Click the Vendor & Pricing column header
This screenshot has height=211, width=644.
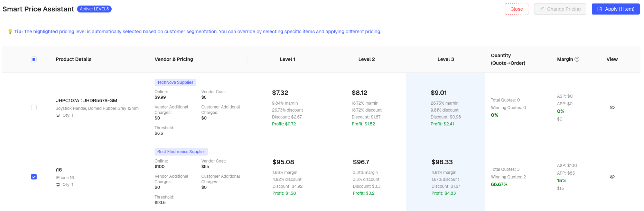[174, 59]
